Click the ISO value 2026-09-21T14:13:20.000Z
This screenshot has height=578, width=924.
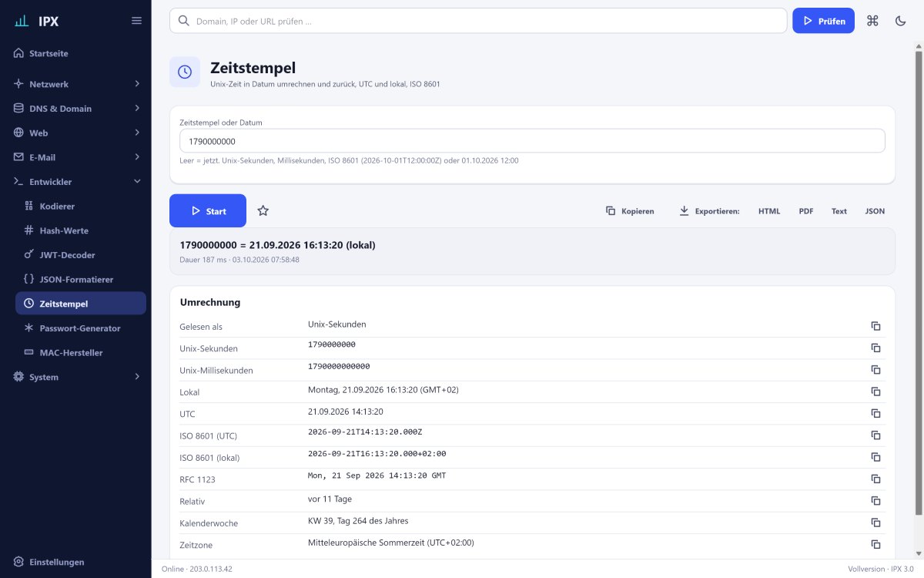(365, 432)
